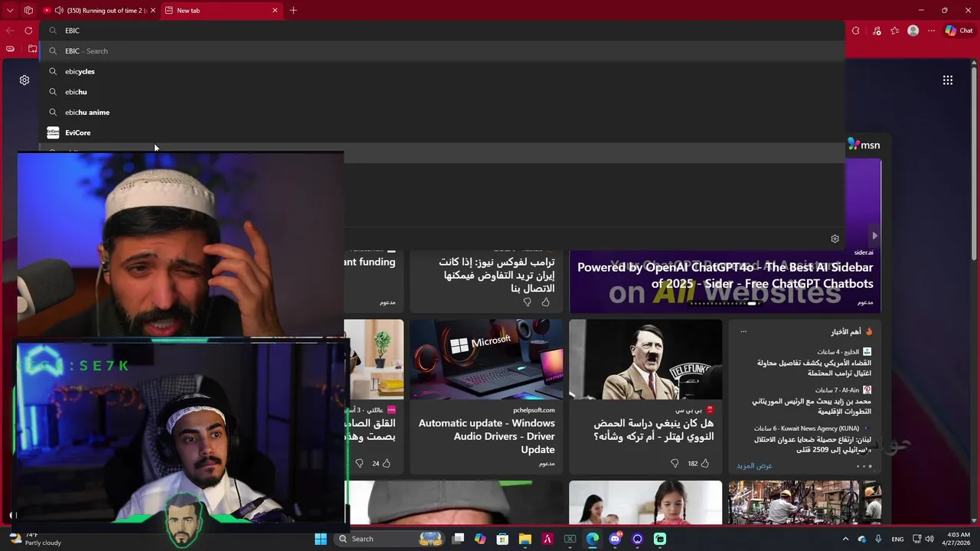Click عرض المزيد show more link
This screenshot has width=980, height=551.
coord(754,465)
